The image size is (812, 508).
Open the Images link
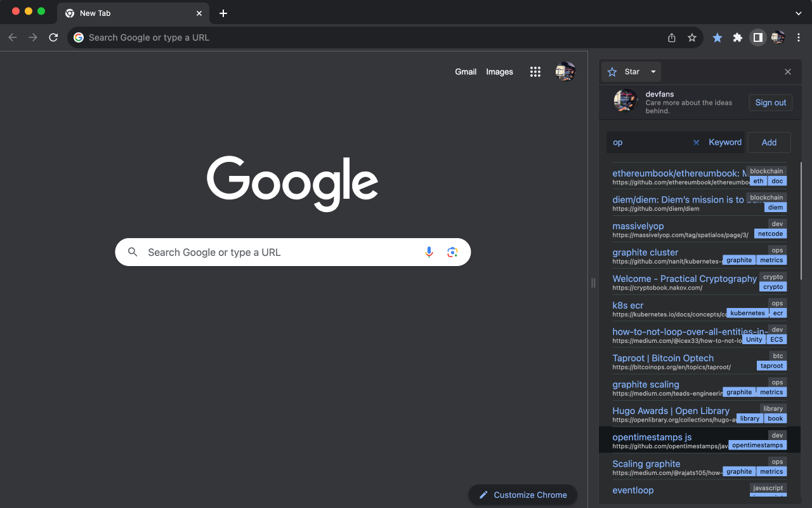(x=499, y=72)
